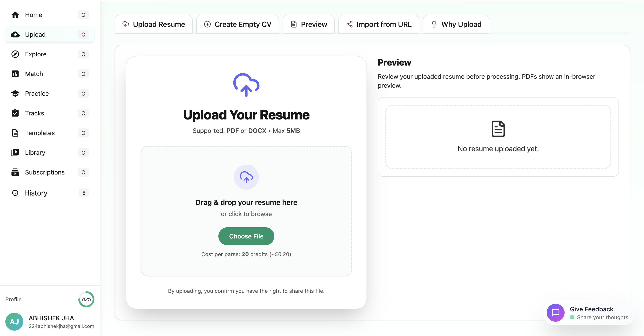
Task: Click the document icon in empty preview
Action: (498, 129)
